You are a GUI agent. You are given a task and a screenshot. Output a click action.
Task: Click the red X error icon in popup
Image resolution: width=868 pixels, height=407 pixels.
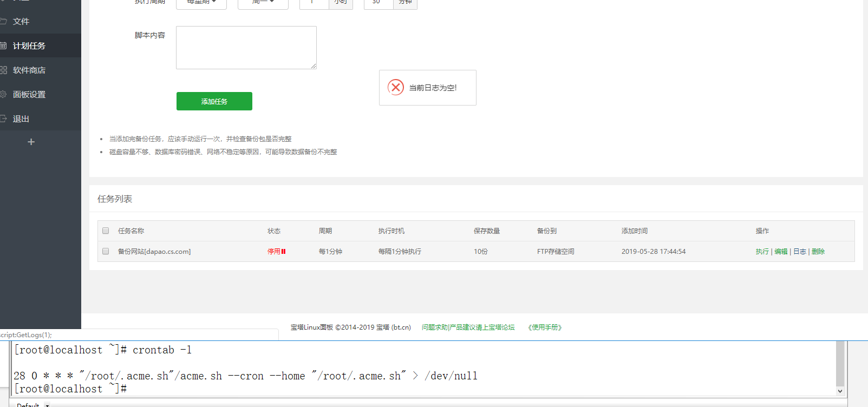(x=396, y=87)
